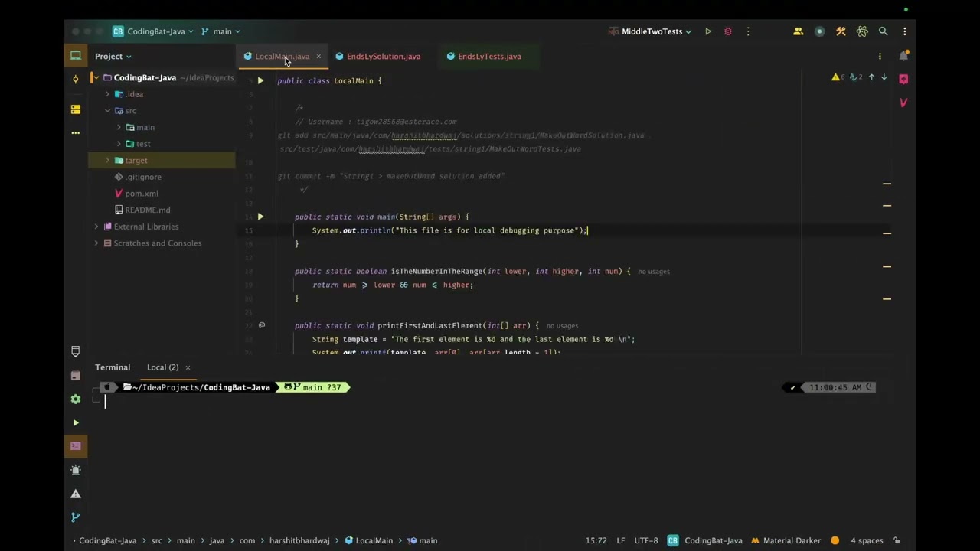Expand the main folder in tree

(x=119, y=127)
